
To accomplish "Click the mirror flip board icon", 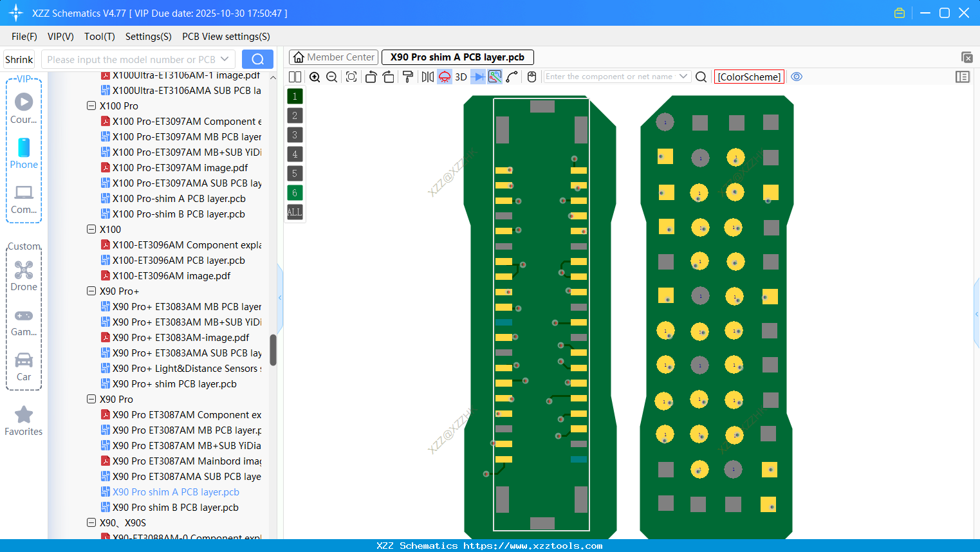I will [428, 77].
